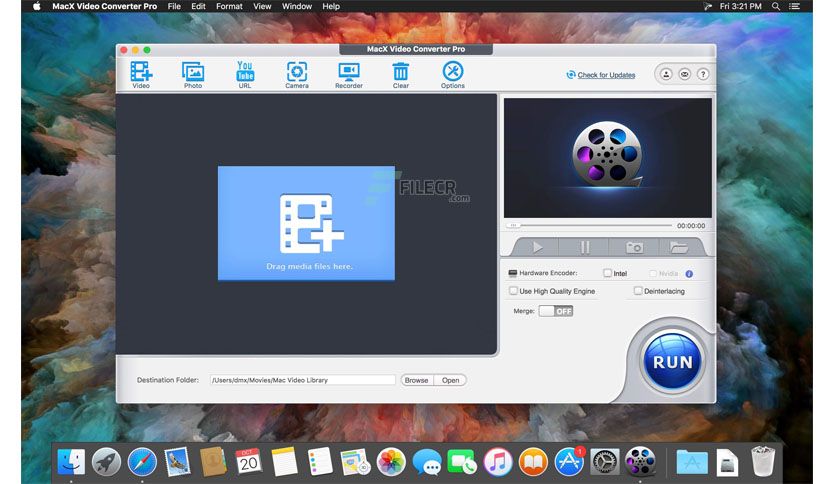Screen dimensions: 836x484
Task: Open Notification Center list icon
Action: tap(794, 6)
